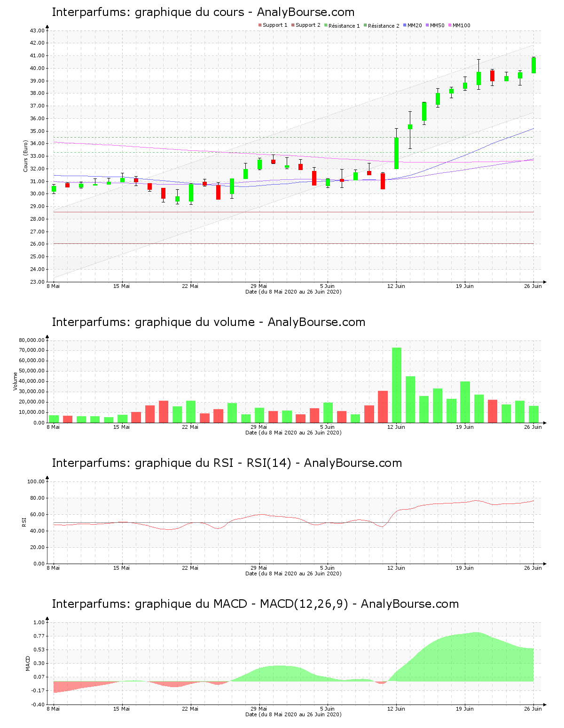This screenshot has width=564, height=728.
Task: Click the last green candlestick at 26 Juin
Action: tap(533, 65)
